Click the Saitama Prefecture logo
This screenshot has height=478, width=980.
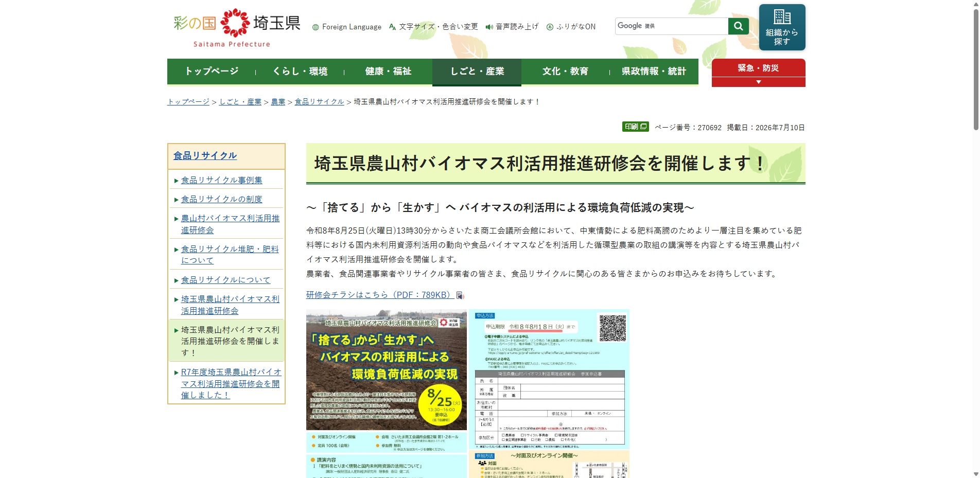237,28
